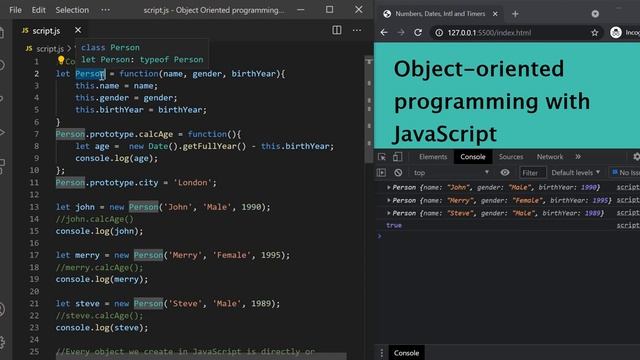This screenshot has width=640, height=360.
Task: Close the script.js editor tab
Action: pos(78,30)
